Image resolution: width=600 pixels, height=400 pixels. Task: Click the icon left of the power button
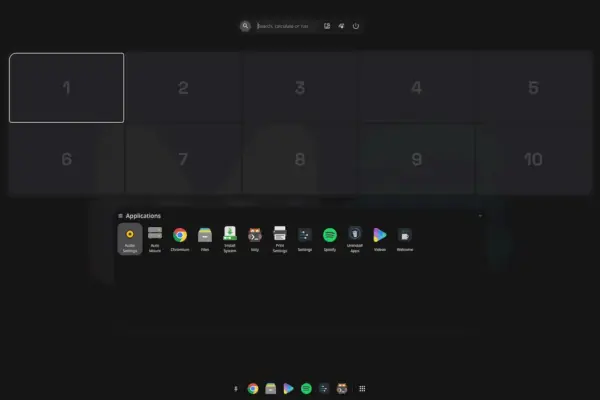(x=341, y=26)
